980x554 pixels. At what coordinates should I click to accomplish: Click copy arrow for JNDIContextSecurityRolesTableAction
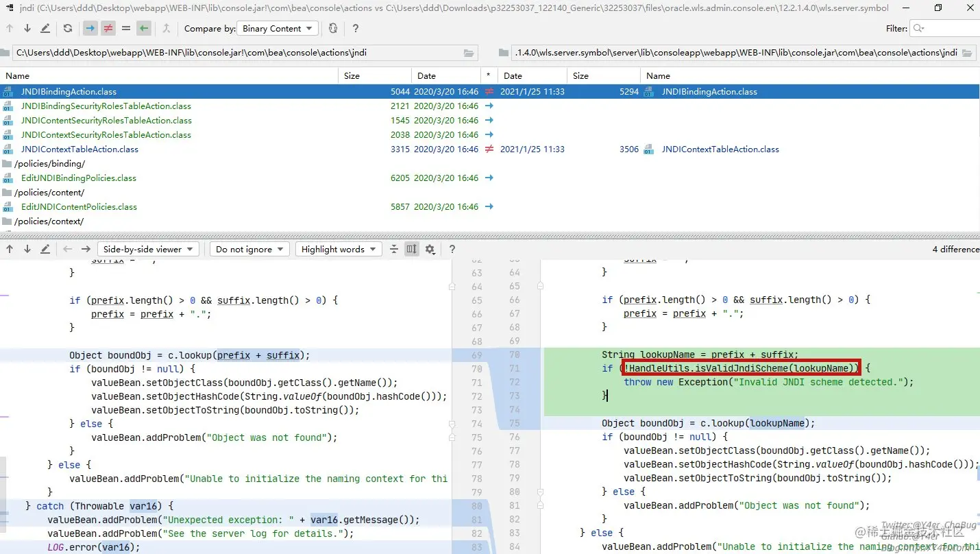(x=489, y=135)
